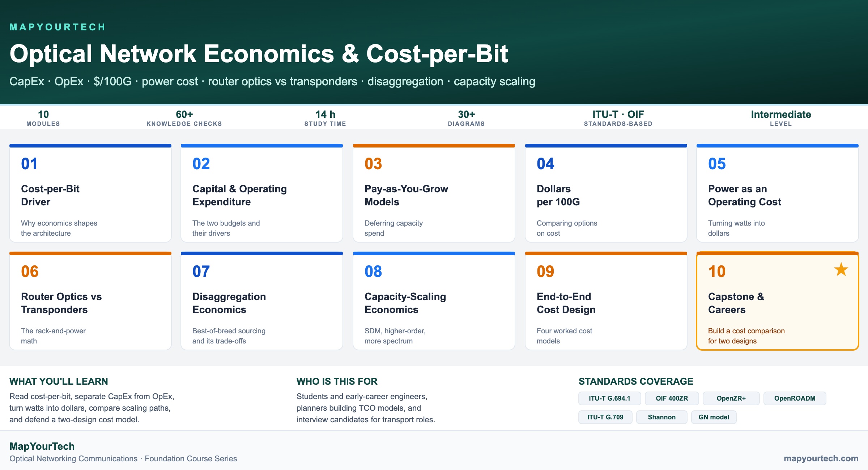Screen dimensions: 868x470
Task: Choose the Shannon tag
Action: tap(662, 417)
